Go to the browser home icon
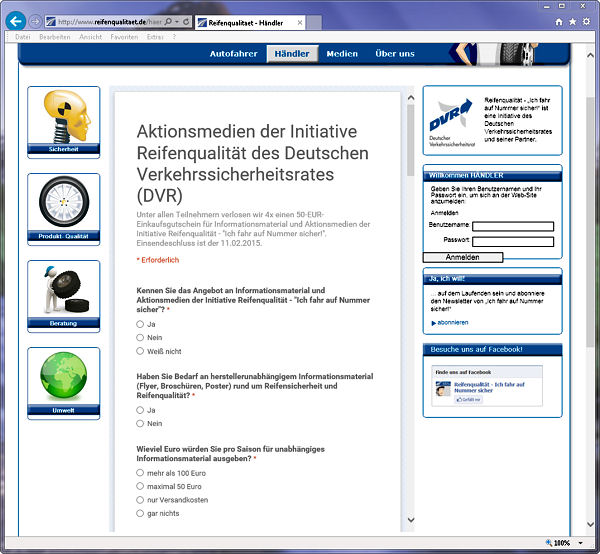Viewport: 600px width, 554px height. [x=559, y=22]
